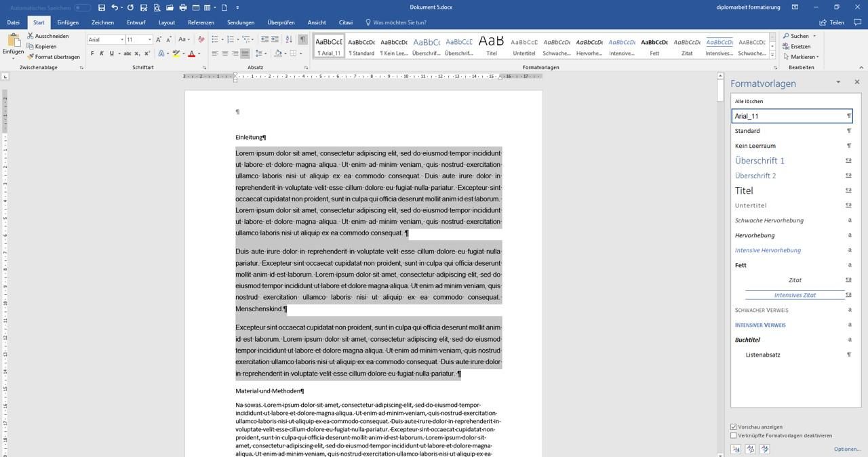Open the Optionen... link in Formatvorlagen pane

click(x=847, y=449)
